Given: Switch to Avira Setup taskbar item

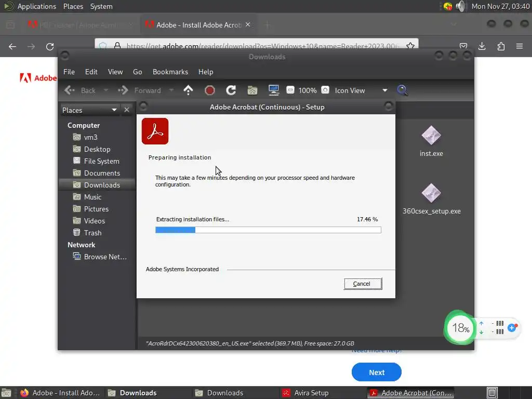Looking at the screenshot, I should 305,393.
